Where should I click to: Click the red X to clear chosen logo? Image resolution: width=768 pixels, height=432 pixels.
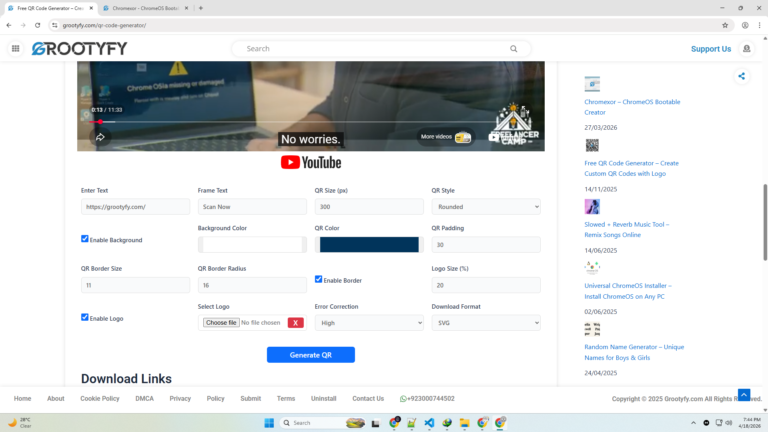(295, 323)
